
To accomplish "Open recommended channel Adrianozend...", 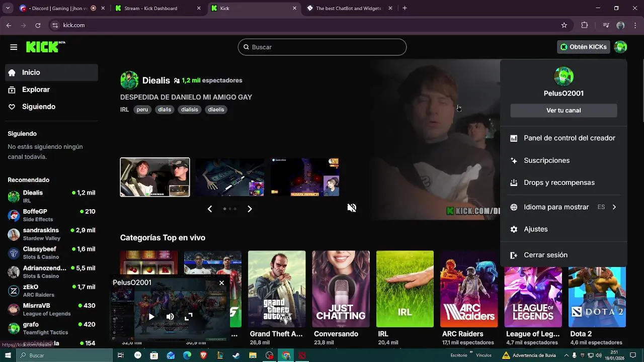I will point(52,272).
